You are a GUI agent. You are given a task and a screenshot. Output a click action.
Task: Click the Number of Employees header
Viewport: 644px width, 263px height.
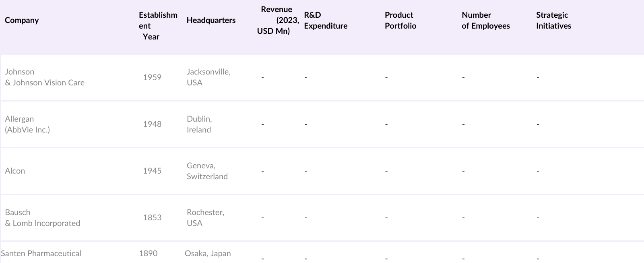(485, 20)
